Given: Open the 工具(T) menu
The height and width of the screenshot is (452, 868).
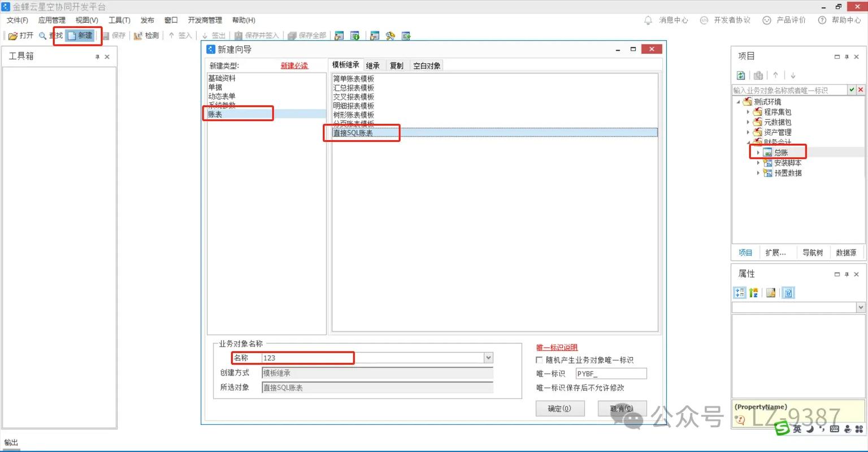Looking at the screenshot, I should tap(119, 20).
